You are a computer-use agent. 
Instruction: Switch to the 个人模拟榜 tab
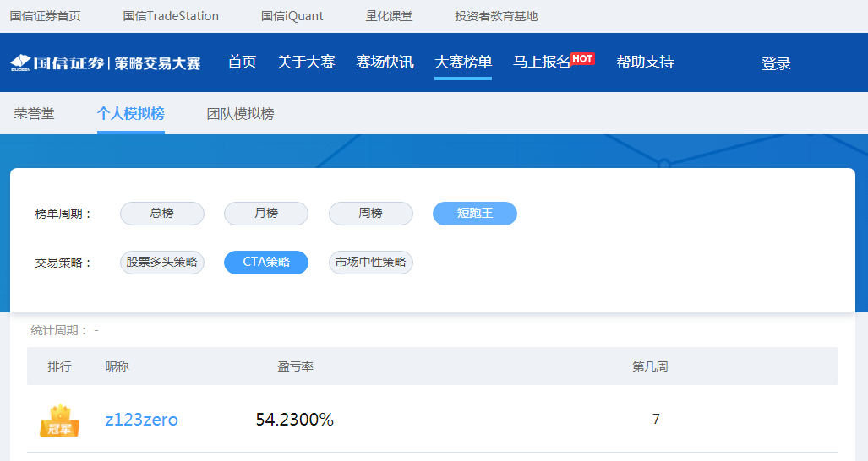point(131,114)
